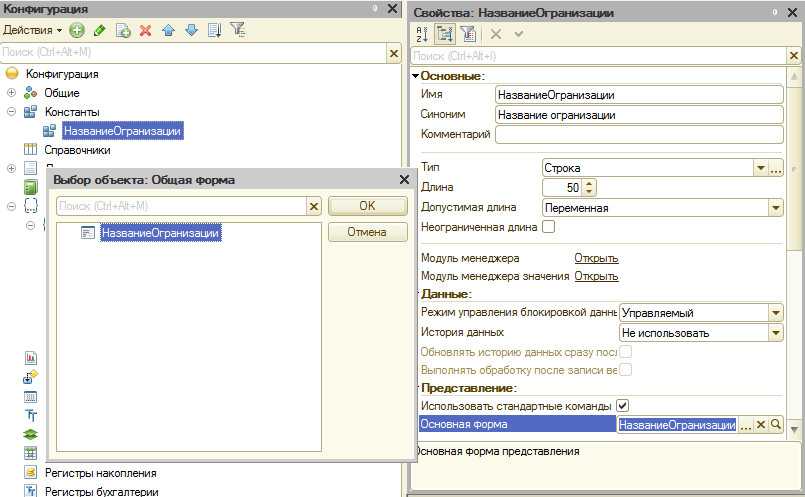Clear the Свойства panel search field
This screenshot has width=805, height=497.
click(x=794, y=55)
